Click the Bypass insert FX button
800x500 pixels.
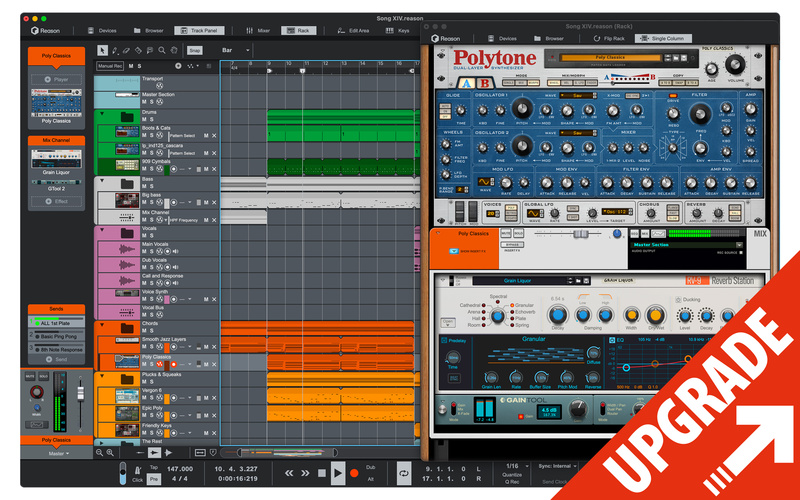point(512,245)
